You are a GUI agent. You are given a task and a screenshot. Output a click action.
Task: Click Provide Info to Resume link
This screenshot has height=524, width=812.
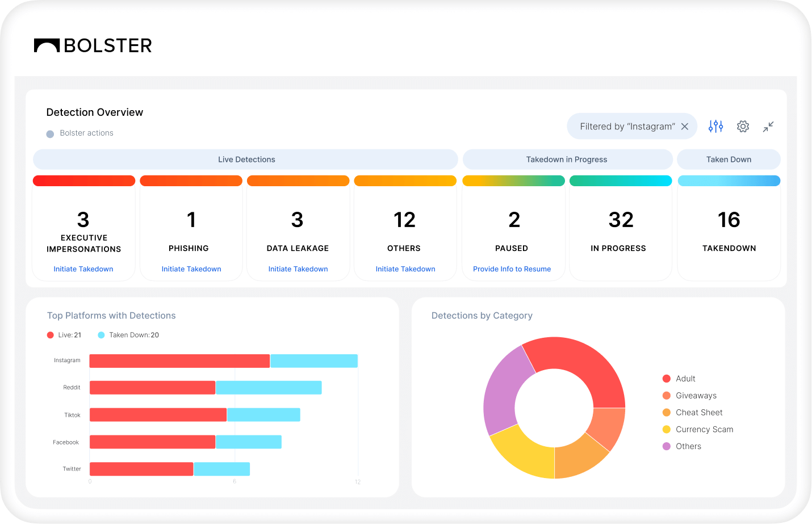[x=512, y=269]
